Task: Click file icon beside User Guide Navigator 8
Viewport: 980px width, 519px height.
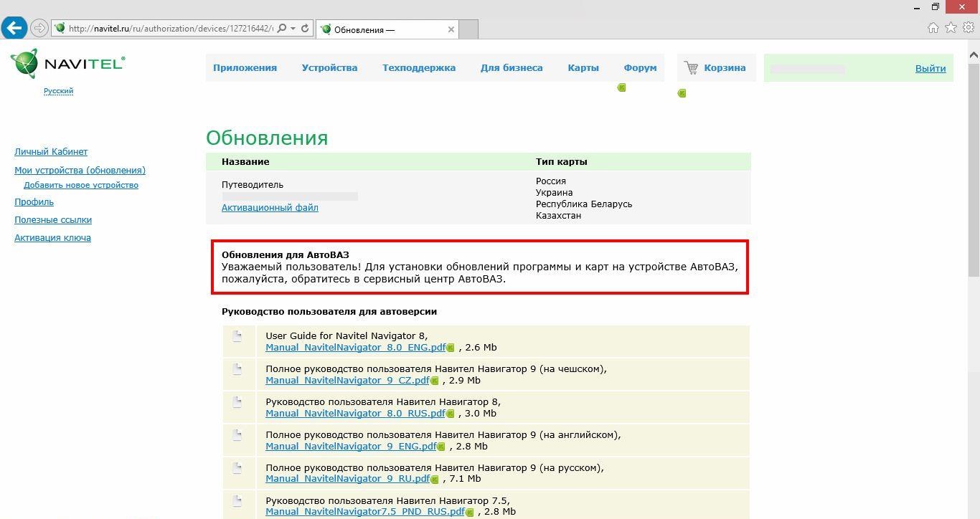Action: pos(237,336)
